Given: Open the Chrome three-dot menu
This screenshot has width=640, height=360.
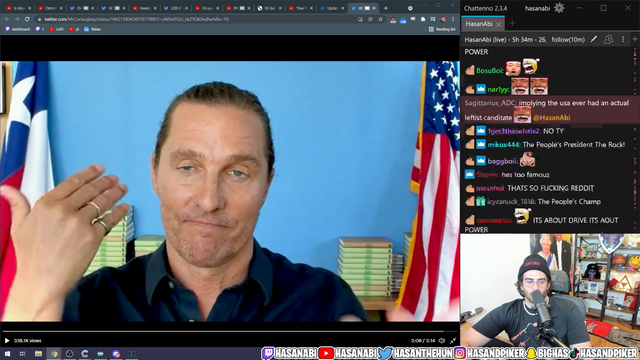Looking at the screenshot, I should pyautogui.click(x=453, y=19).
